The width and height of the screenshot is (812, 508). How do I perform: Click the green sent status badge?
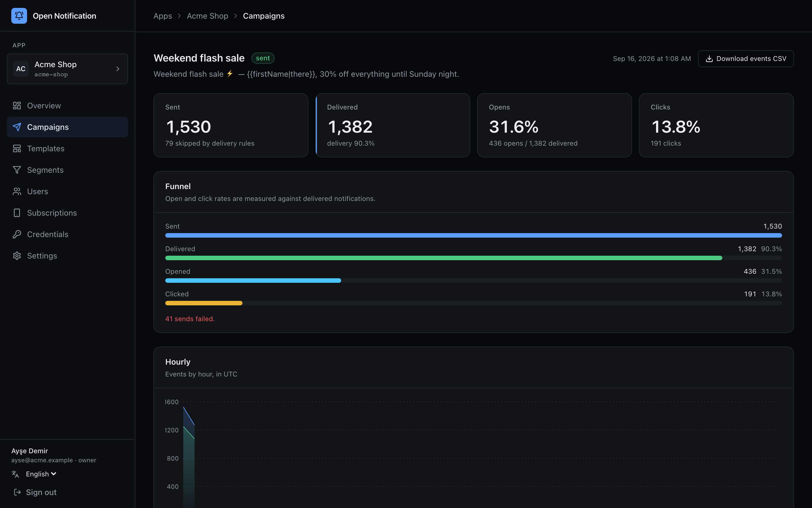click(x=263, y=58)
